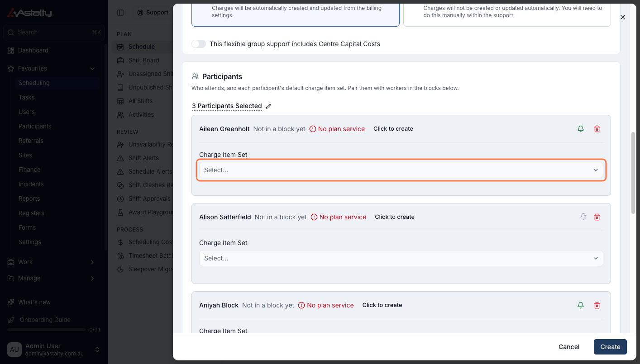The height and width of the screenshot is (364, 640).
Task: Toggle the sidebar panel icon next to Support
Action: pyautogui.click(x=120, y=13)
